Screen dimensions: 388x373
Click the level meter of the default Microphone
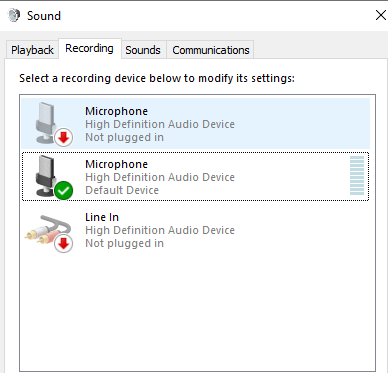pos(357,175)
